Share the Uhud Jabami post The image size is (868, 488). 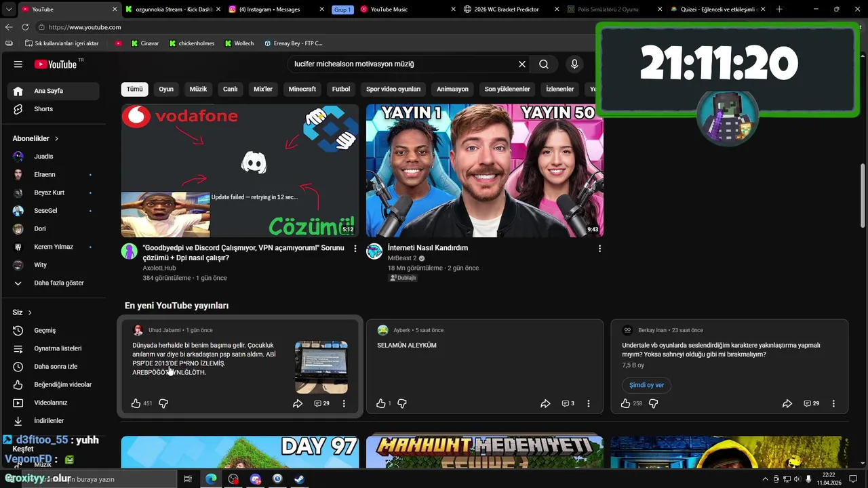298,403
